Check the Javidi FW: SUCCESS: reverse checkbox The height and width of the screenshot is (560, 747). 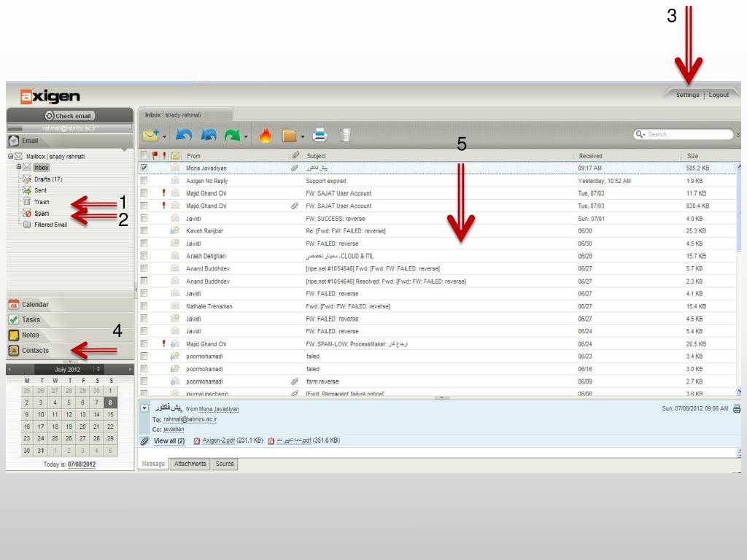coord(144,218)
